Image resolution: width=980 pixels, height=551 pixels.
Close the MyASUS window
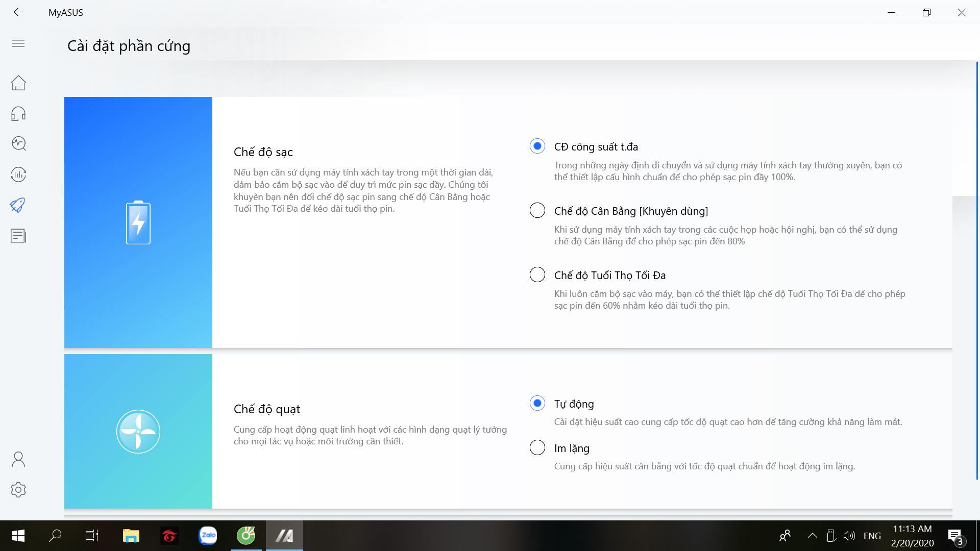pos(962,12)
